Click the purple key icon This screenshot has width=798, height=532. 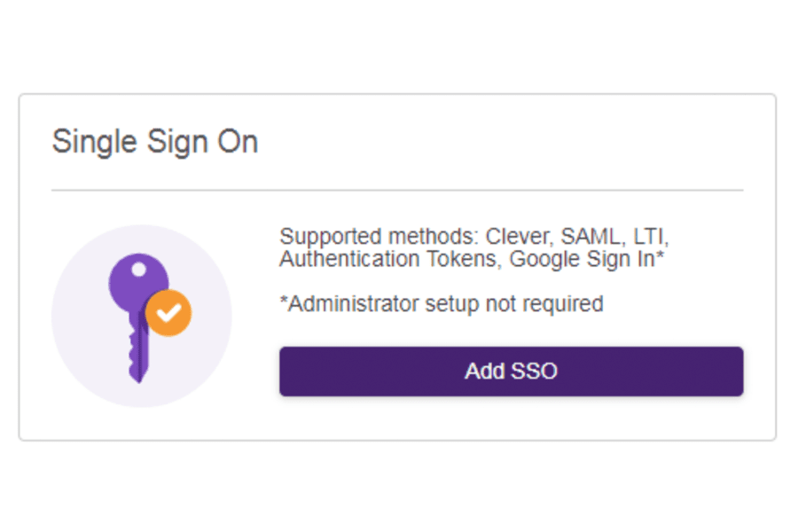pos(137,317)
